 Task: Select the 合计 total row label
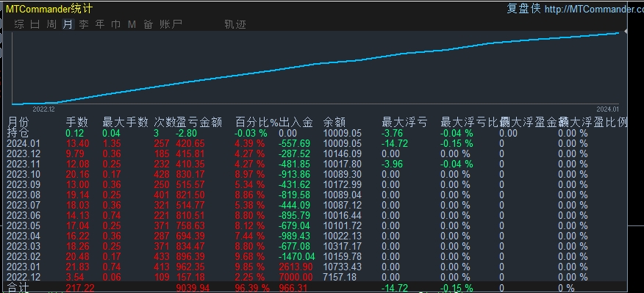point(18,288)
